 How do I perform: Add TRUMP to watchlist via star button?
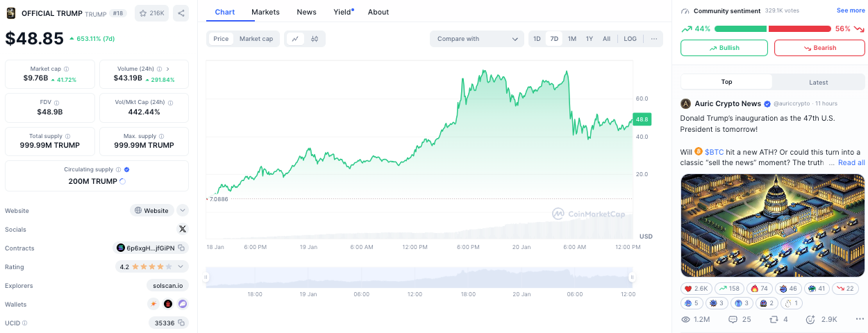click(x=151, y=13)
